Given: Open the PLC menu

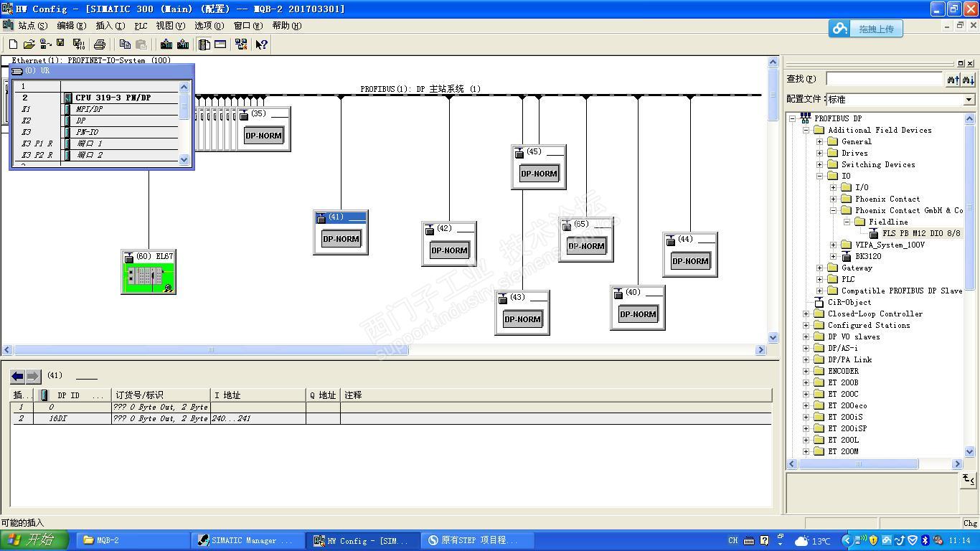Looking at the screenshot, I should tap(141, 26).
